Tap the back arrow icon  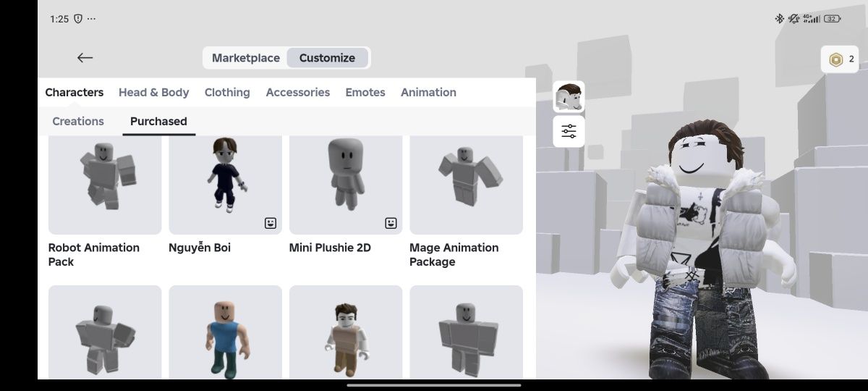[85, 58]
